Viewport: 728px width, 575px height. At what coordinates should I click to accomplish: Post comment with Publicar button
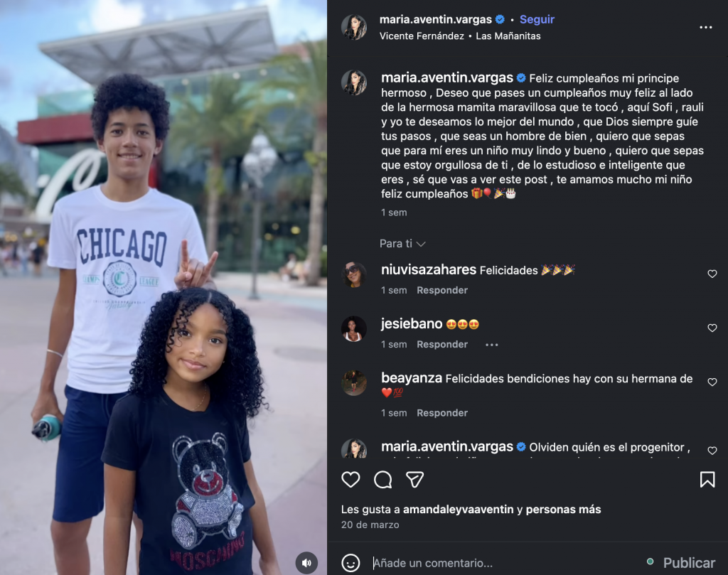click(x=689, y=563)
